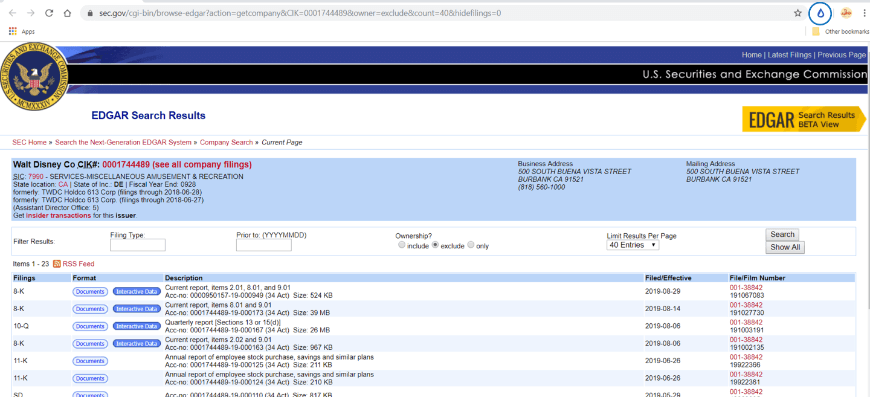The image size is (870, 397).
Task: Go to the browser home icon
Action: click(67, 13)
